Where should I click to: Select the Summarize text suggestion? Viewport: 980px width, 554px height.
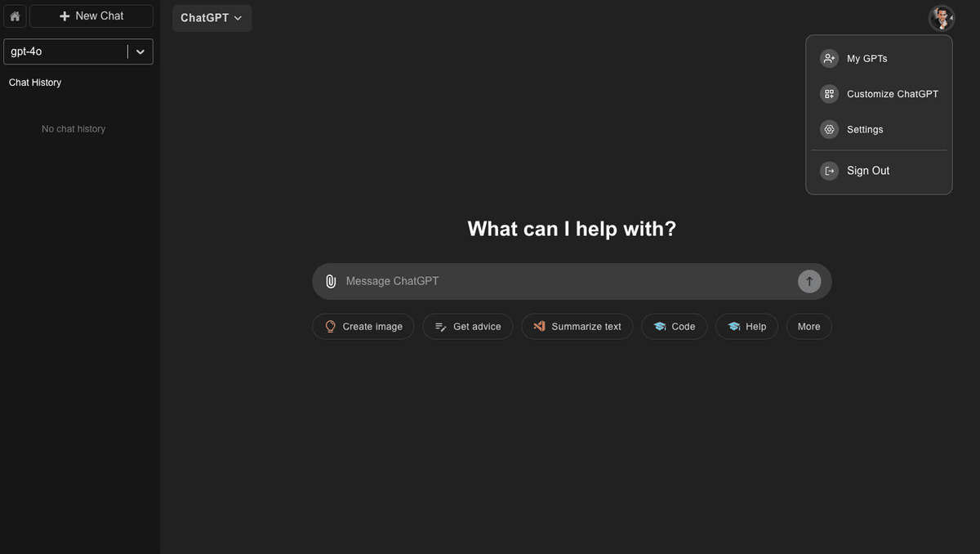(577, 327)
